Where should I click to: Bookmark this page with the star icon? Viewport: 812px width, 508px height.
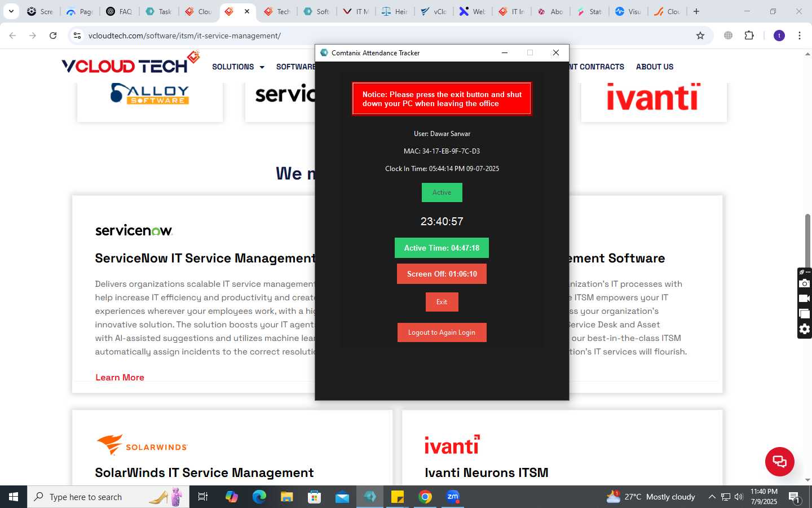(x=700, y=36)
